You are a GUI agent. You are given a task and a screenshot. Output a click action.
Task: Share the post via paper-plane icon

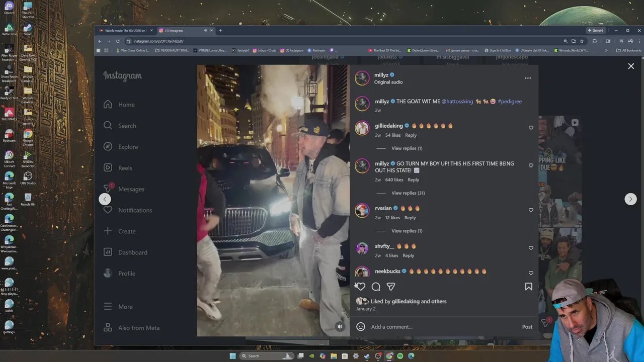click(391, 287)
